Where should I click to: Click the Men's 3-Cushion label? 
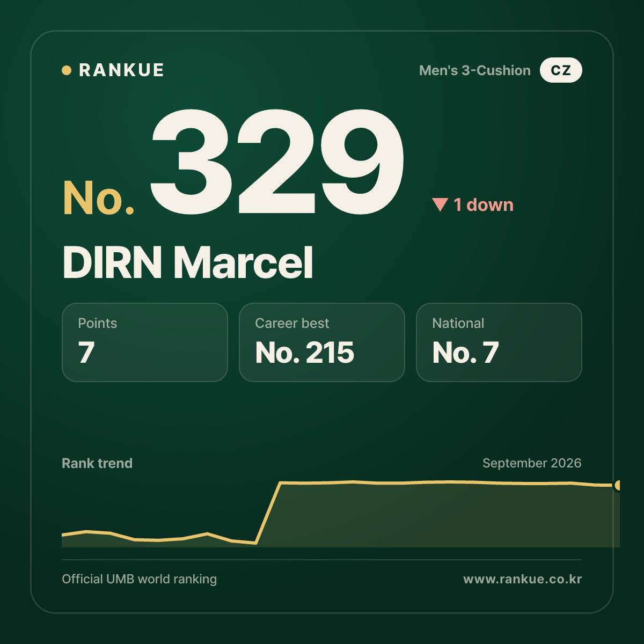pos(474,70)
